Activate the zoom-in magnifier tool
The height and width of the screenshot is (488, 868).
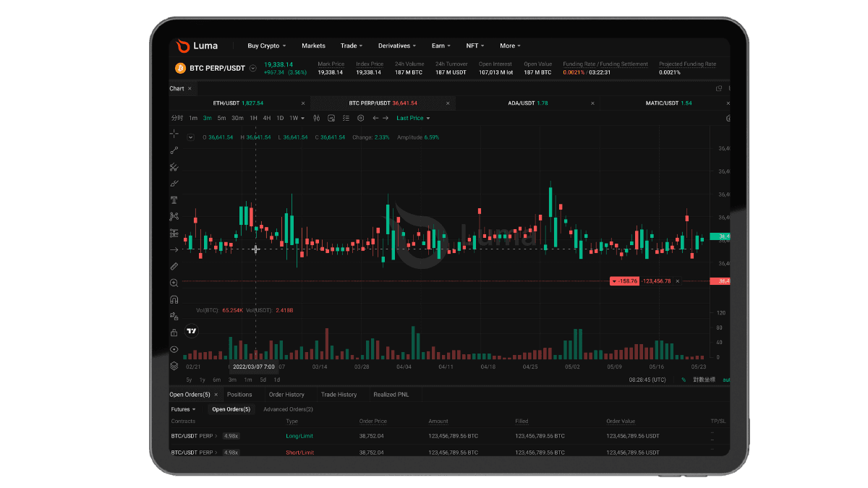point(174,283)
